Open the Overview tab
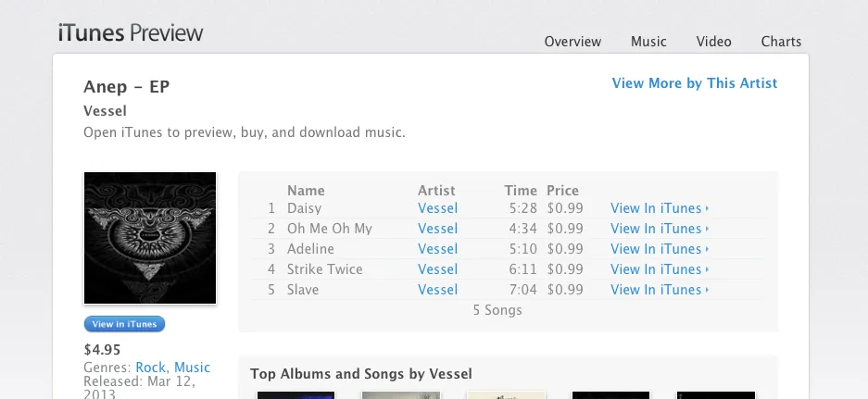 [572, 42]
